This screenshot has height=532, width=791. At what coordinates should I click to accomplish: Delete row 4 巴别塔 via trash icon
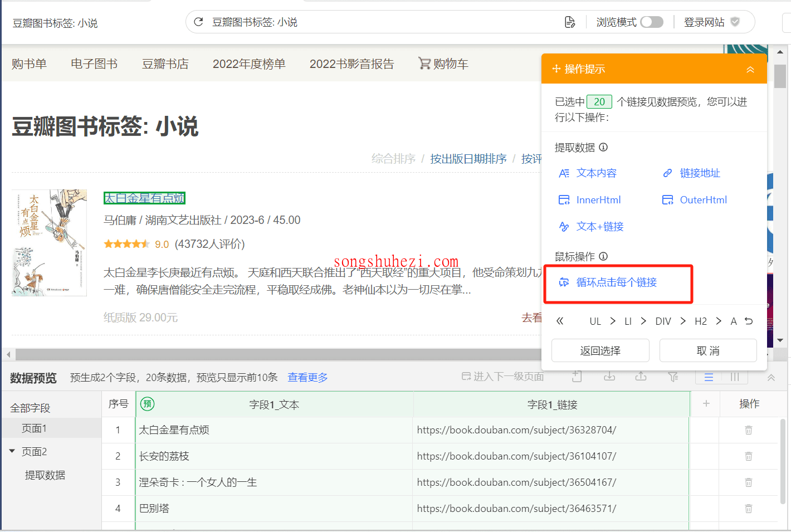[x=749, y=509]
